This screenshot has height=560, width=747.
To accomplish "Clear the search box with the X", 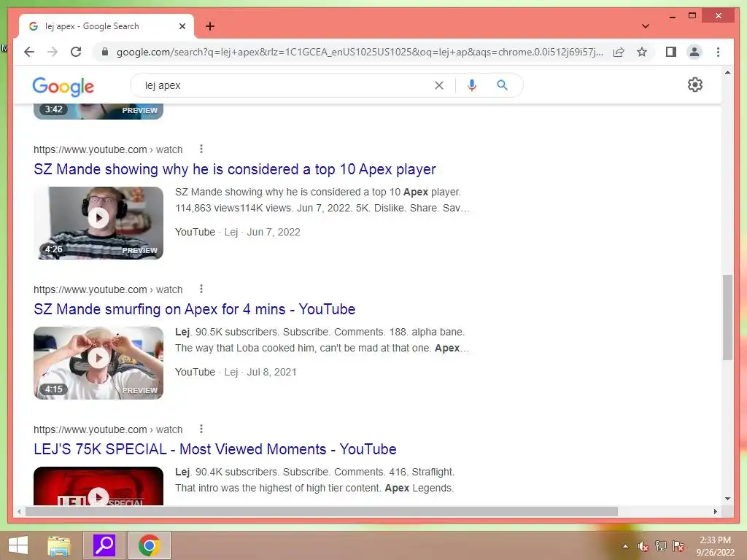I will 438,85.
